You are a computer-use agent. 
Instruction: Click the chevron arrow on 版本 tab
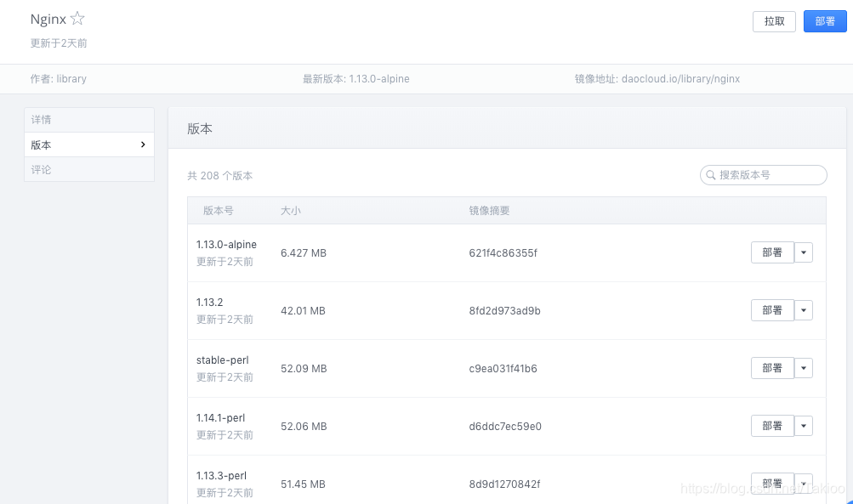coord(143,144)
